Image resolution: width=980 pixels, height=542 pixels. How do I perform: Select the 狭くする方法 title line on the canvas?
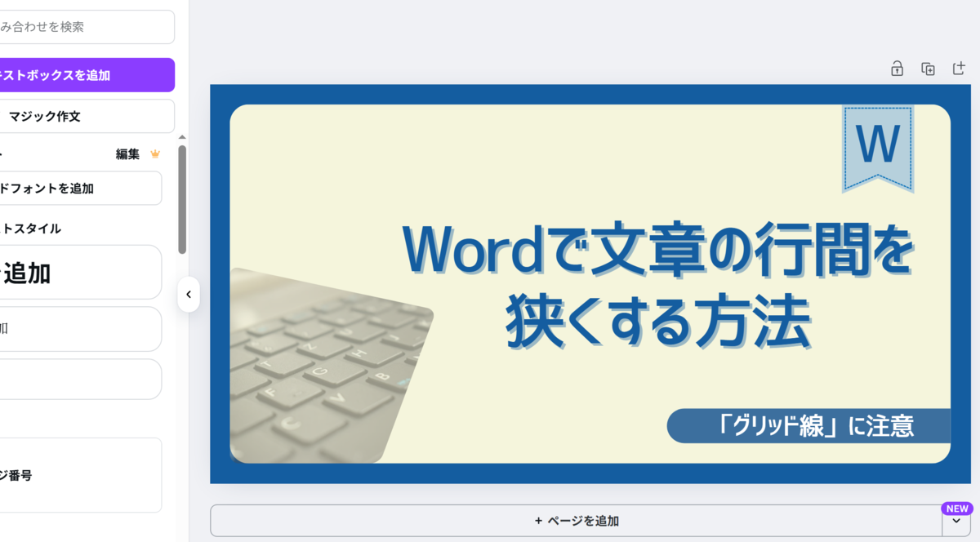pos(657,322)
